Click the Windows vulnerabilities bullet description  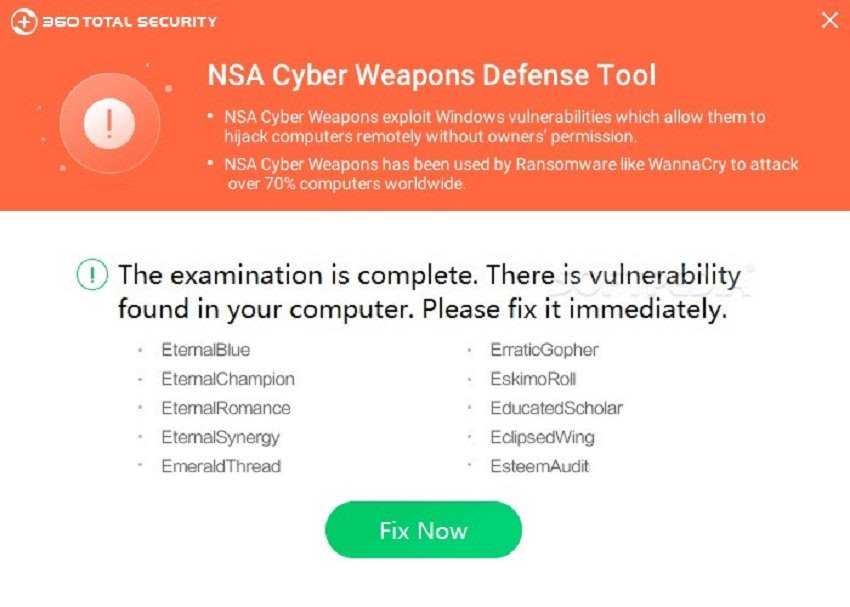(x=494, y=126)
